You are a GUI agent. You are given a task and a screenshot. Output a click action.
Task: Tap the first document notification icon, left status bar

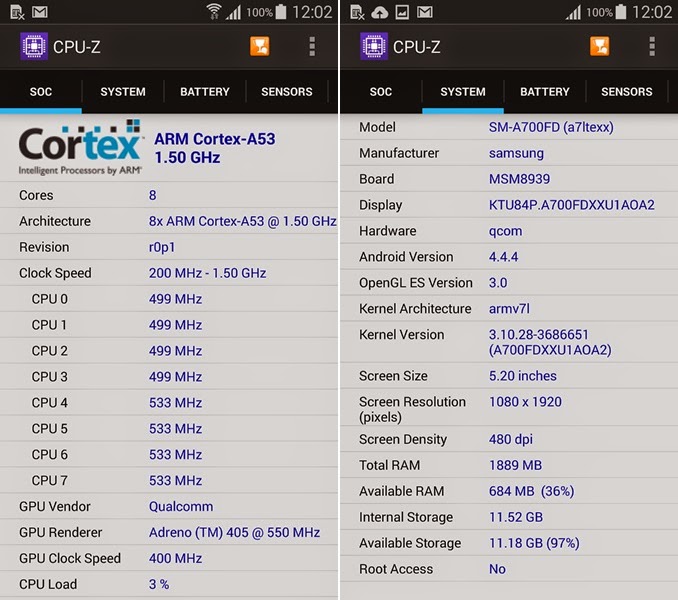(x=17, y=12)
